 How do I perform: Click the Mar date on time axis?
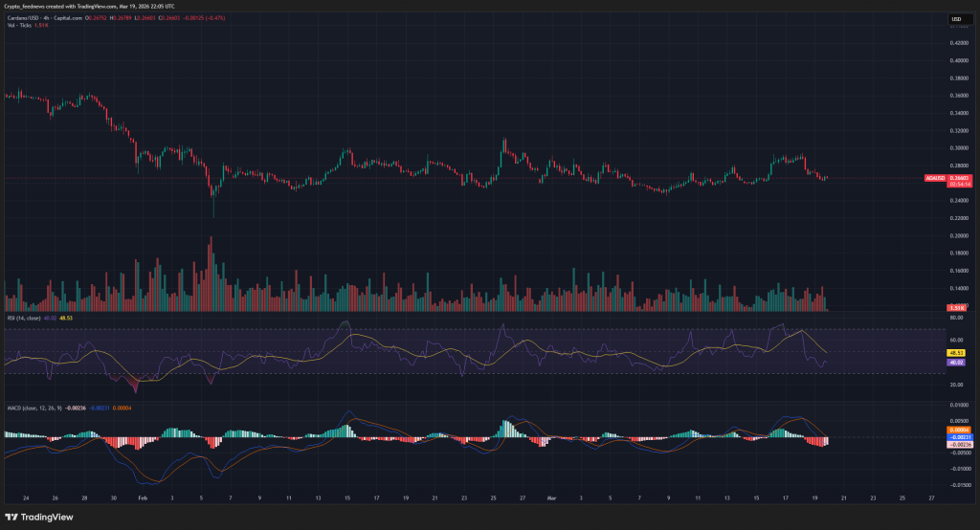551,498
